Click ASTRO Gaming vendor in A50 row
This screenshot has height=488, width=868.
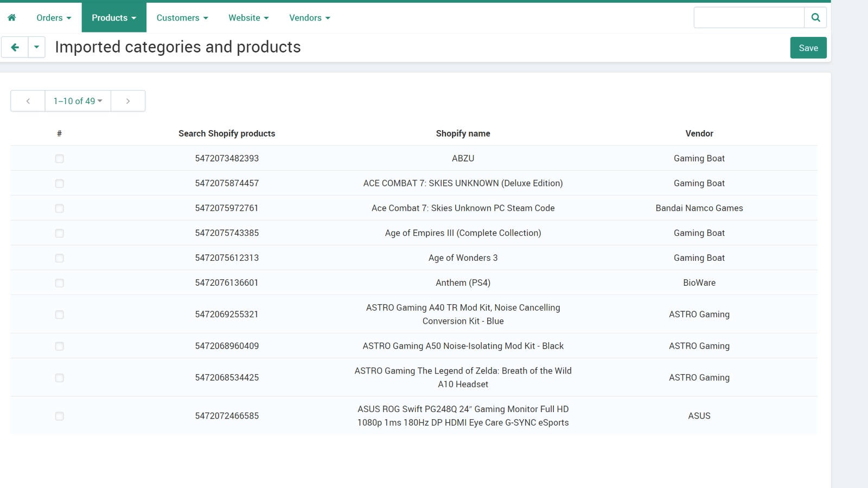pyautogui.click(x=699, y=346)
